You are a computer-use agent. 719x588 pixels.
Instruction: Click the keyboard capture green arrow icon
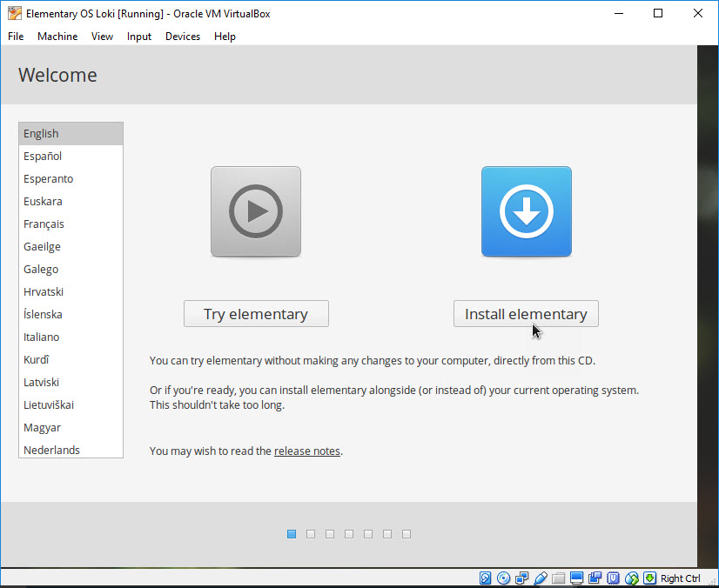point(649,578)
